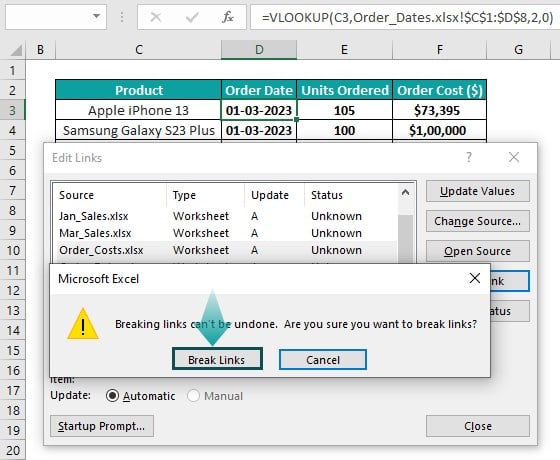Click Order Date cell for Samsung Galaxy
The width and height of the screenshot is (560, 460).
[259, 130]
